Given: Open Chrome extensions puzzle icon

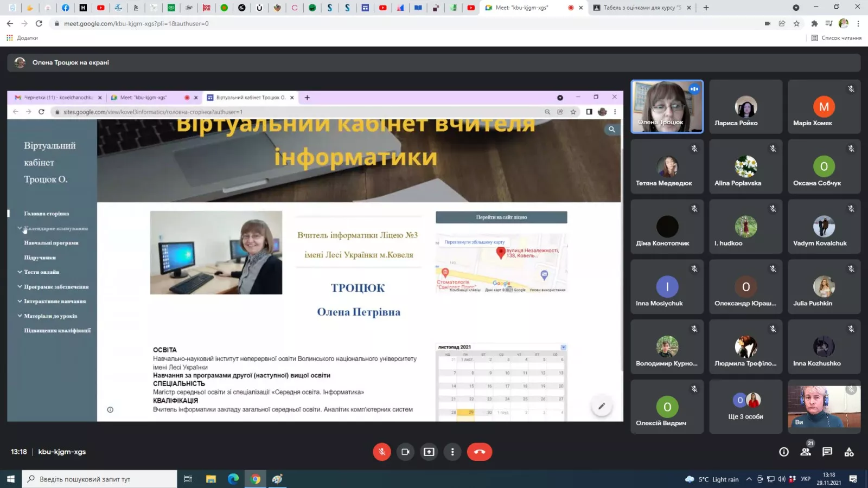Looking at the screenshot, I should click(814, 23).
